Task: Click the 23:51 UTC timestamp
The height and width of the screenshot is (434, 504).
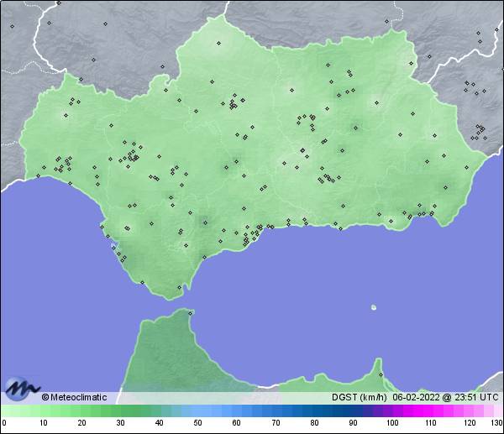Action: [x=475, y=398]
